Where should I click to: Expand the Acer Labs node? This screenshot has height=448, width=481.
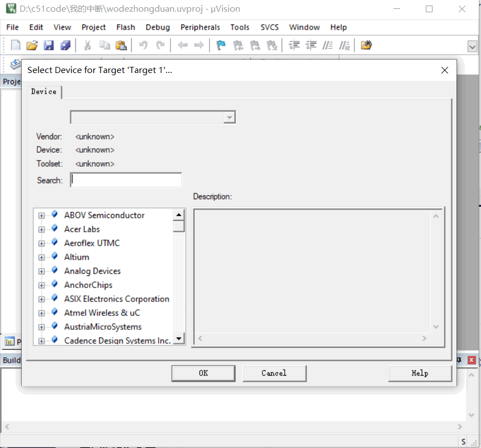point(41,230)
